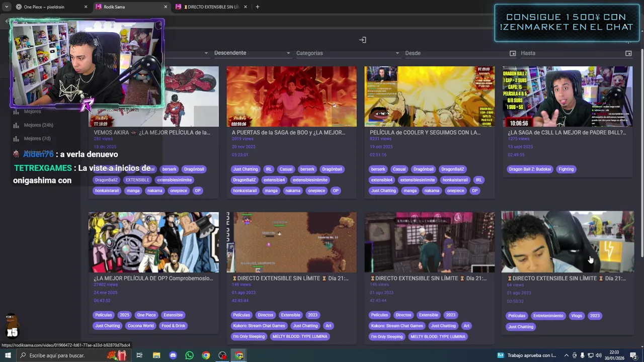Screen dimensions: 644x362
Task: Click the Food & Drink tag
Action: coord(173,326)
